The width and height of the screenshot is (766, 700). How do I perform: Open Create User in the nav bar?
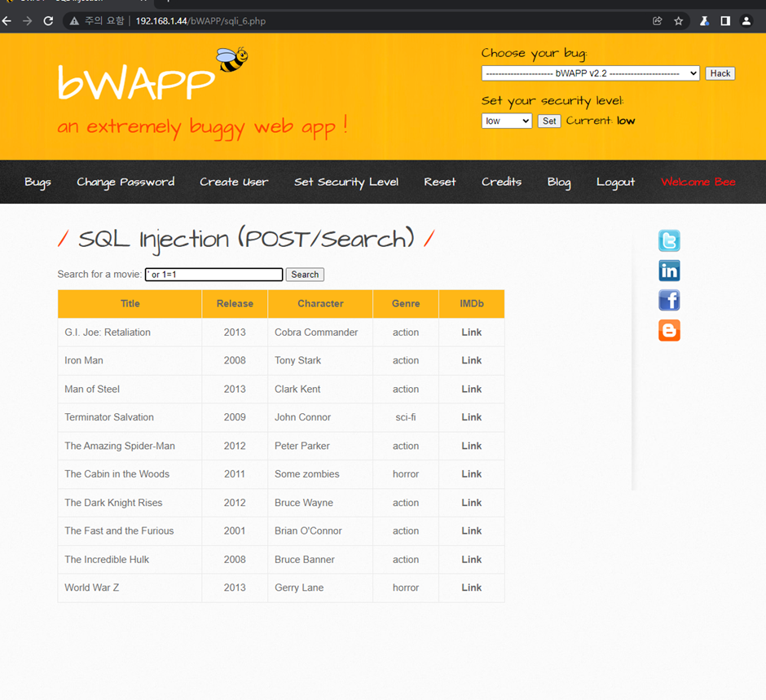point(234,182)
